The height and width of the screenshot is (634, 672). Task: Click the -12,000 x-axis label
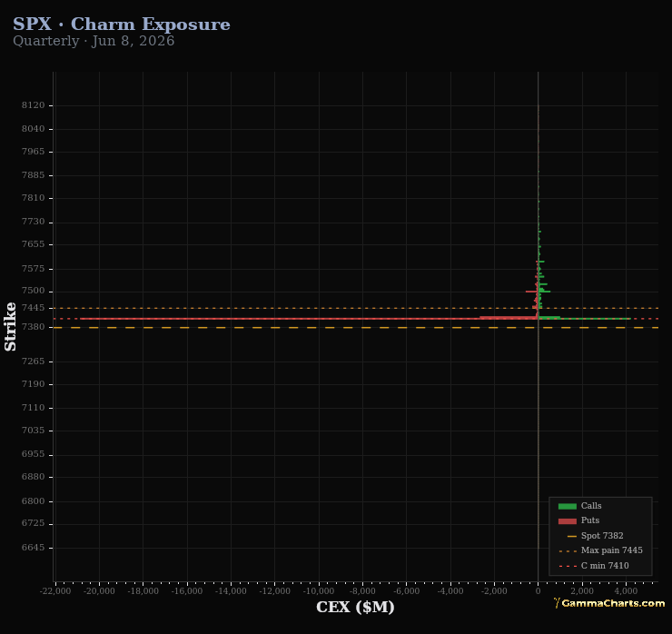(x=275, y=591)
